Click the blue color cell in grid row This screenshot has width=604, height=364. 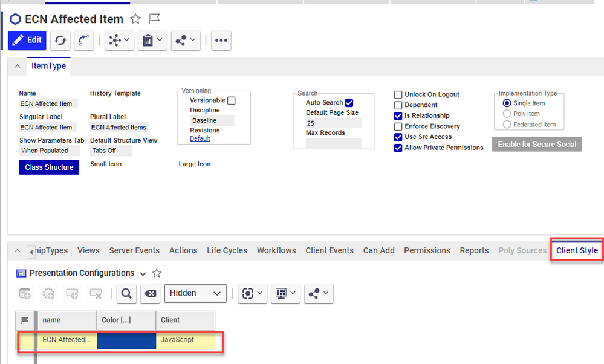coord(126,340)
